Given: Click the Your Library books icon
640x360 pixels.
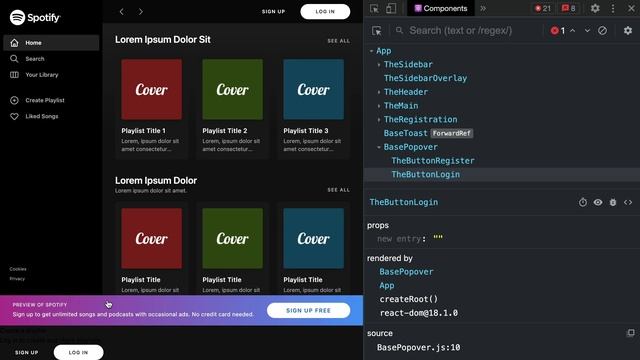Looking at the screenshot, I should [14, 75].
